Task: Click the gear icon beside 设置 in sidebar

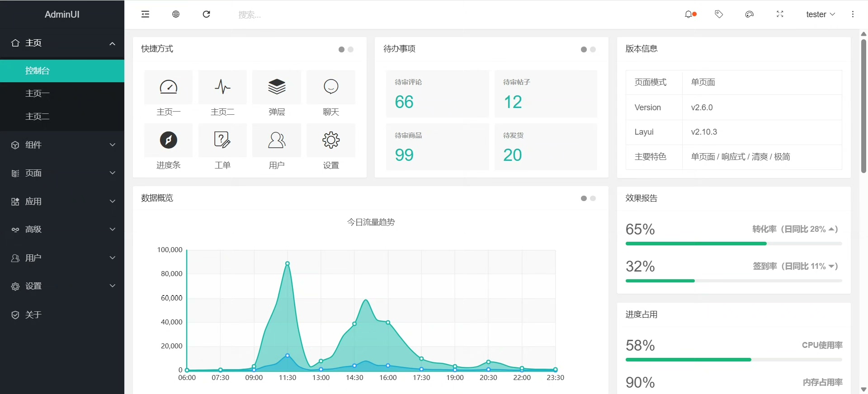Action: click(x=15, y=286)
